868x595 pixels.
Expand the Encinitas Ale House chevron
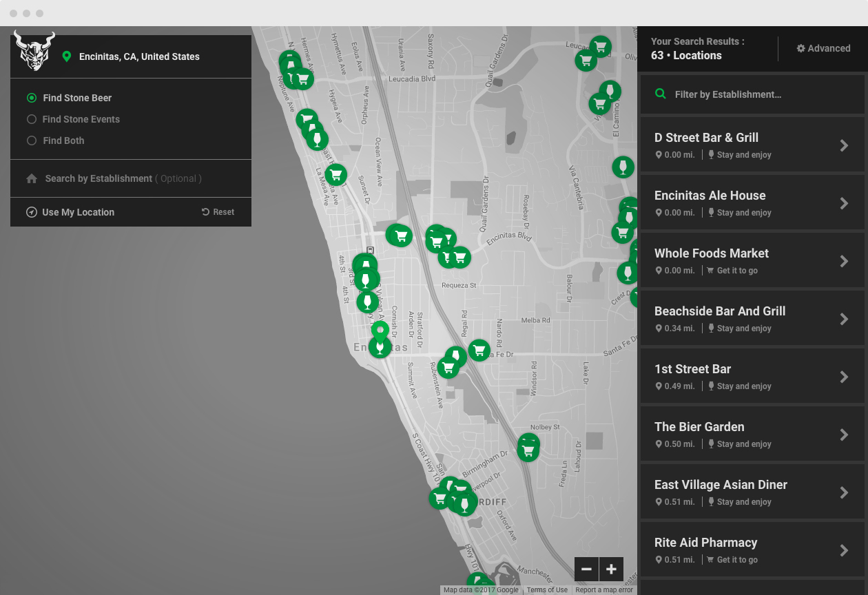844,203
